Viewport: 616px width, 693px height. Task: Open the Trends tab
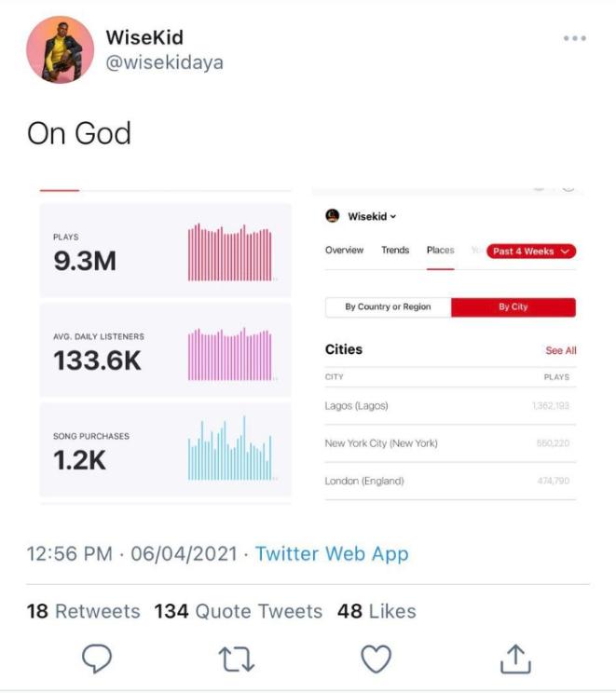click(395, 251)
